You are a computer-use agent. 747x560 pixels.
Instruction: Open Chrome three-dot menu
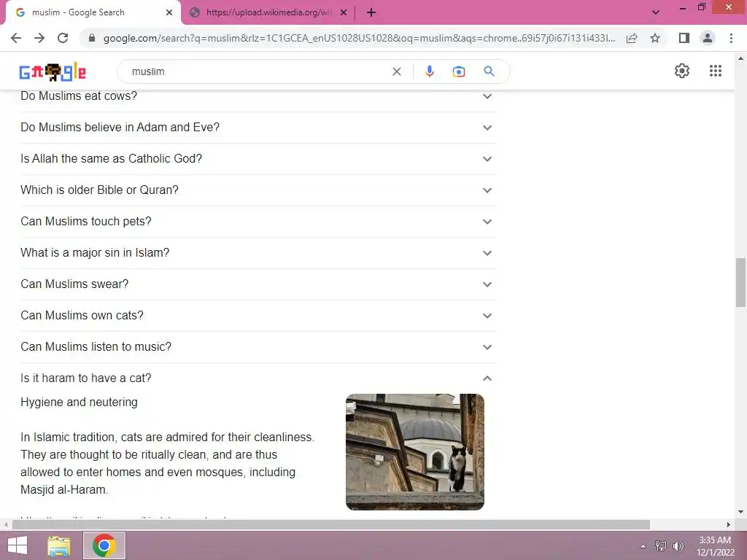pos(731,38)
